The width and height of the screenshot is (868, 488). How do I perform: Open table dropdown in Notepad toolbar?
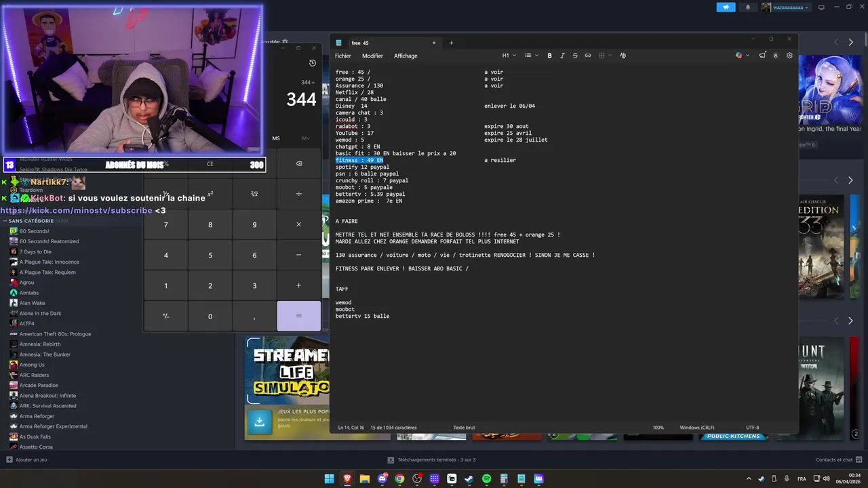pyautogui.click(x=605, y=56)
